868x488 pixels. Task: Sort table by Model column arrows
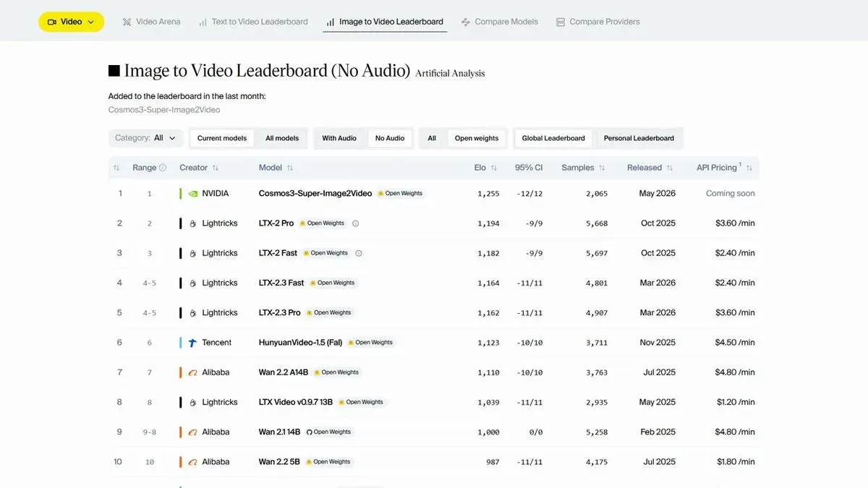[289, 168]
